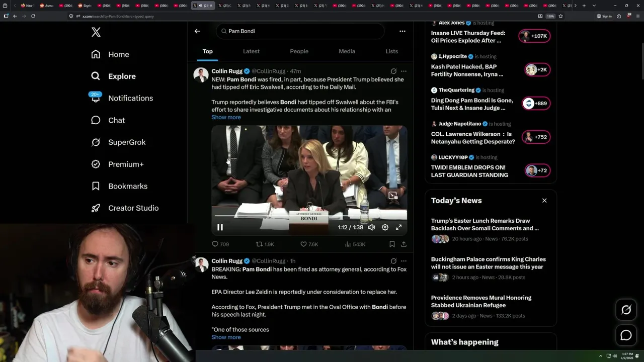
Task: Open Creator Studio in sidebar
Action: click(x=125, y=208)
